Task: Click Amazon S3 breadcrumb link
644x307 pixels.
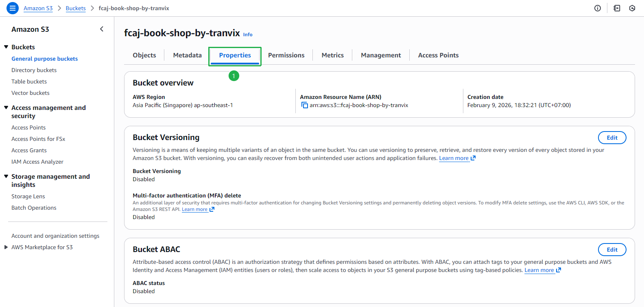Action: pos(38,8)
